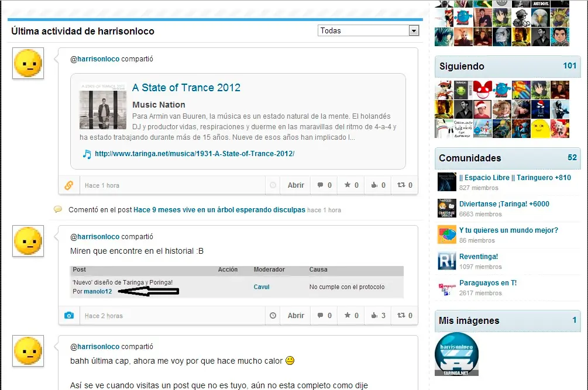Open the Diviertanse ¡Taringa! +6000 community
Image resolution: width=588 pixels, height=390 pixels.
504,204
